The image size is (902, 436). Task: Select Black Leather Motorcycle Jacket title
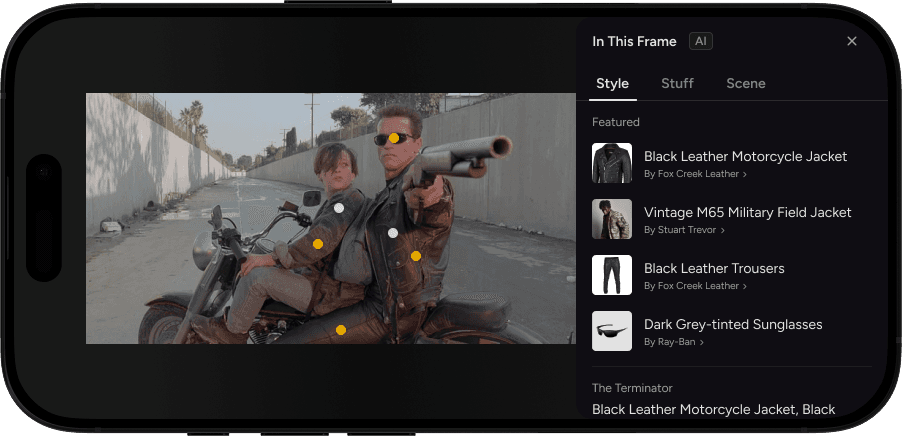coord(745,156)
